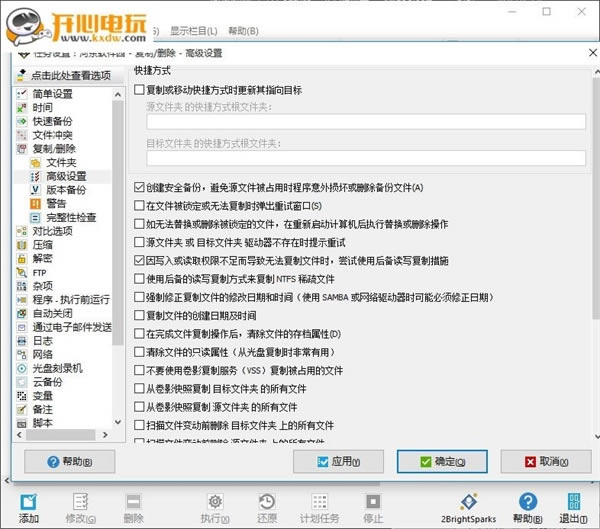Click the 源文件夹的快捷方式根文件夹 input field
Image resolution: width=600 pixels, height=529 pixels.
point(365,123)
